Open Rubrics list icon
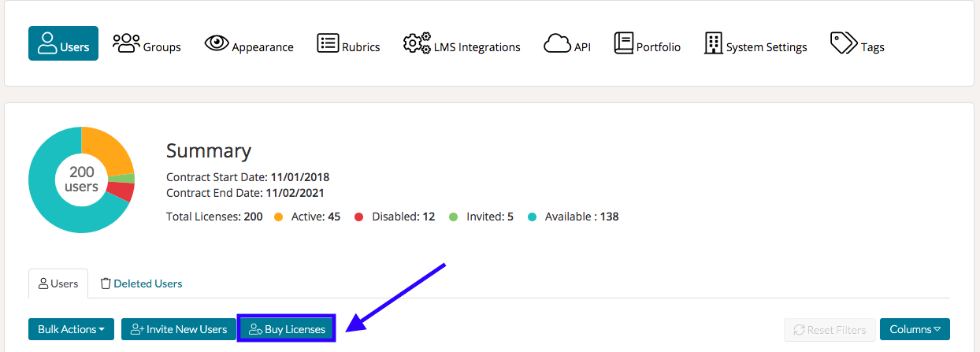The width and height of the screenshot is (980, 352). [x=328, y=43]
